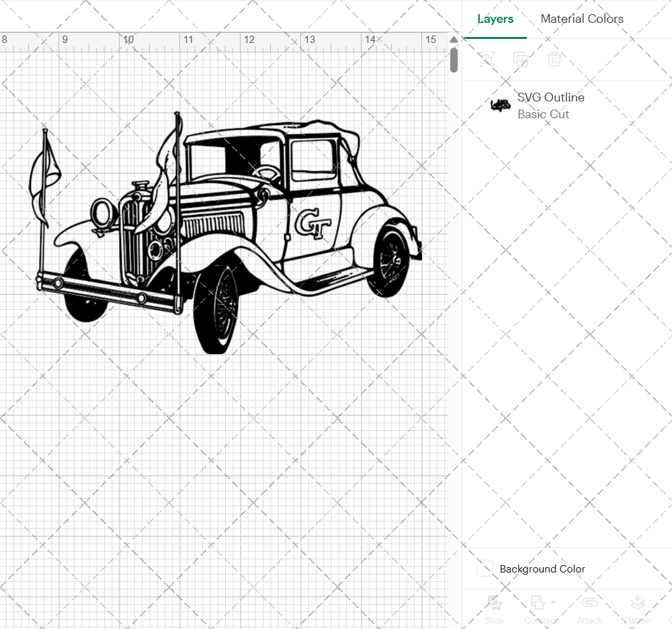This screenshot has height=629, width=672.
Task: Click the vertical scrollbar thumb
Action: point(454,60)
